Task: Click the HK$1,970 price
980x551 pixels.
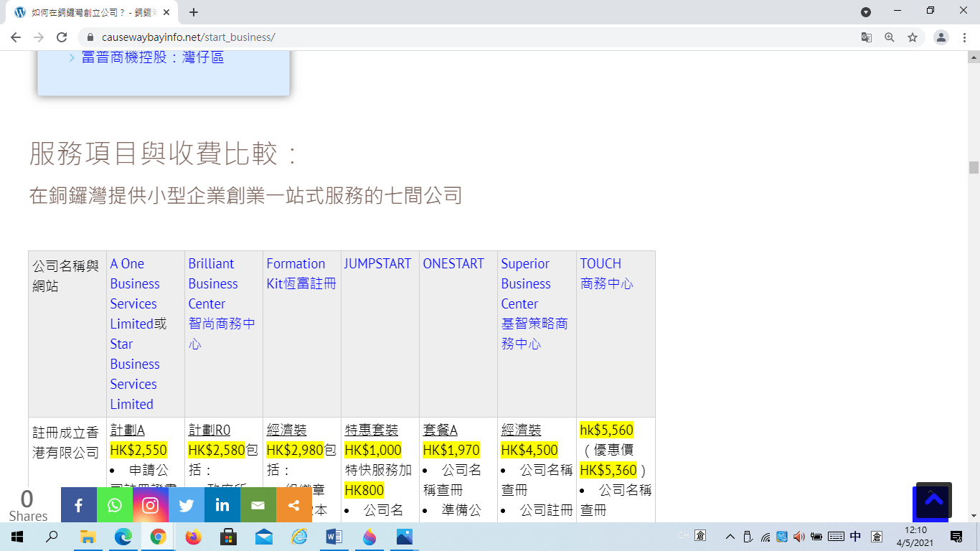Action: tap(451, 450)
